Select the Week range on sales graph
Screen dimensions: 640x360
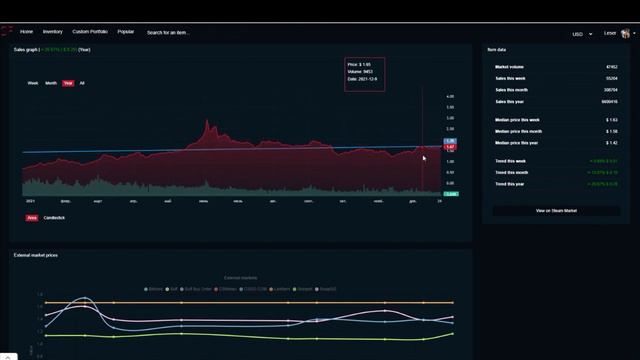coord(33,83)
